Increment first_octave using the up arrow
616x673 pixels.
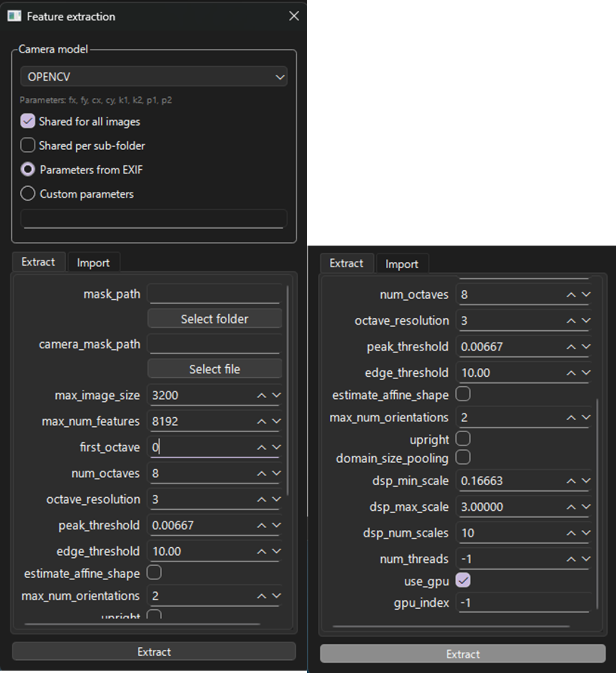pyautogui.click(x=262, y=447)
